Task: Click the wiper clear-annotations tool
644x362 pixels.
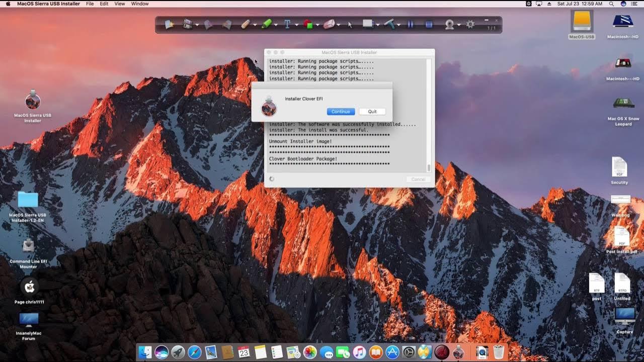Action: point(390,24)
